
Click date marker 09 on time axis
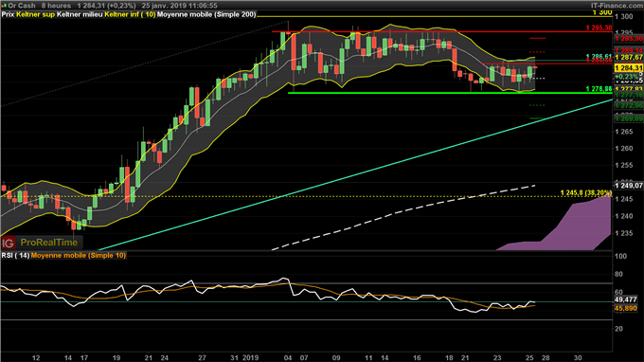pos(336,358)
